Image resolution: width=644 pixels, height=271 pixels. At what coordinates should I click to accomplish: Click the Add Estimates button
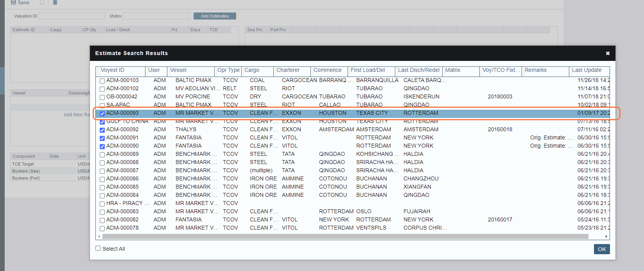coord(215,16)
